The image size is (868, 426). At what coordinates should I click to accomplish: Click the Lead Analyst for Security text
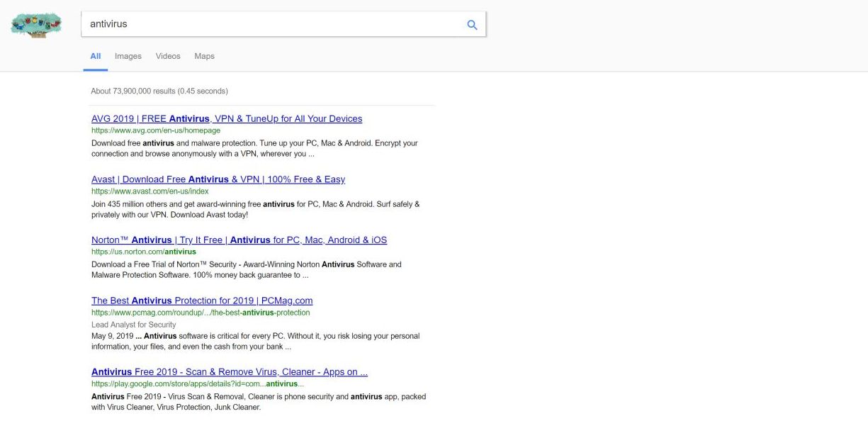[x=134, y=325]
